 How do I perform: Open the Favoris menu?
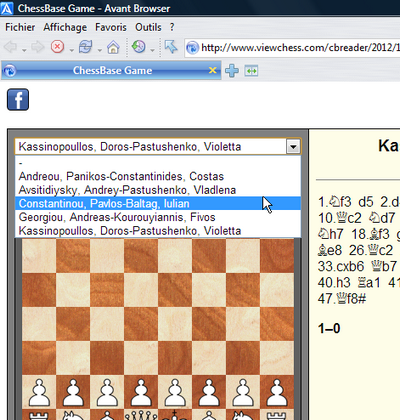click(x=111, y=27)
